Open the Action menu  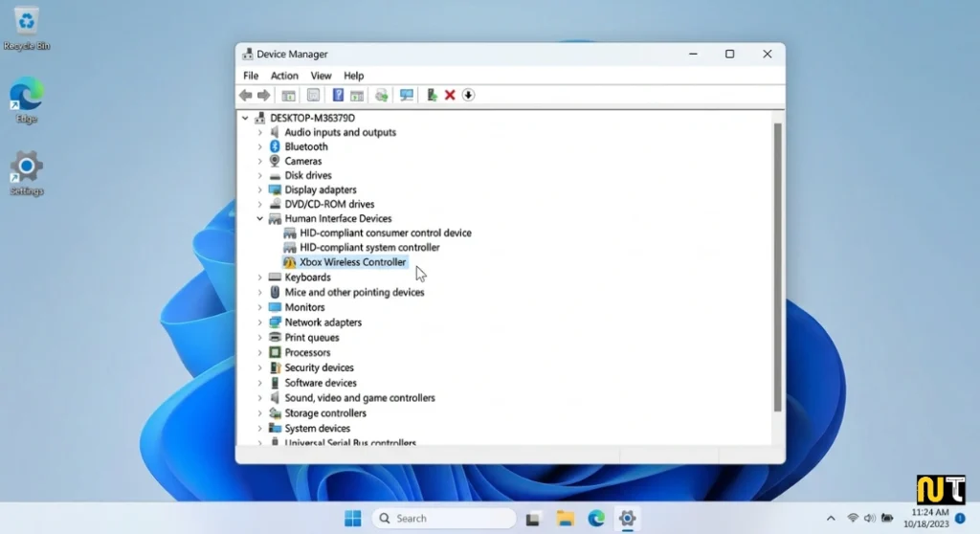click(284, 76)
